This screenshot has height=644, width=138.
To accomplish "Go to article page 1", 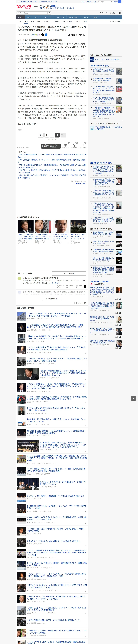I will (x=46, y=135).
